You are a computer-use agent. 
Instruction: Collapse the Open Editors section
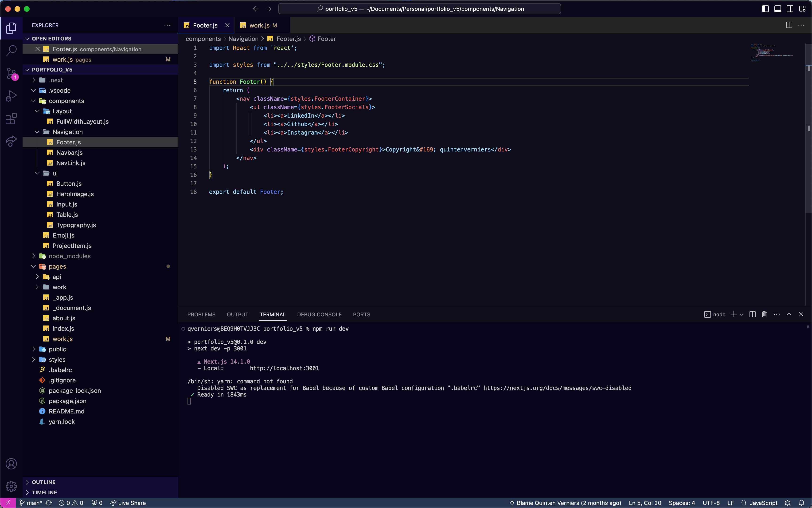100,39
